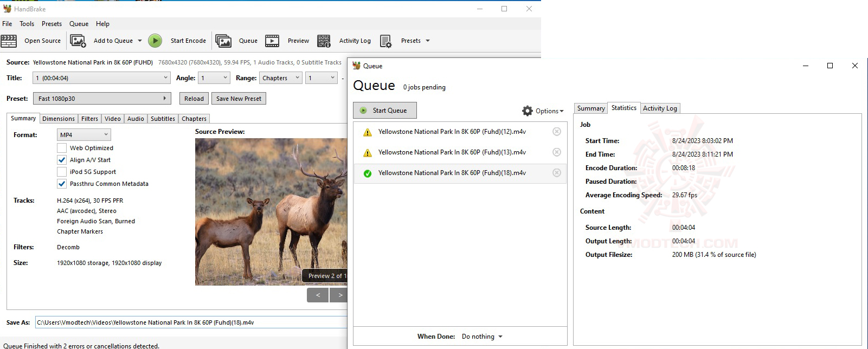Viewport: 868px width, 349px height.
Task: Switch to the Video tab
Action: [x=113, y=119]
